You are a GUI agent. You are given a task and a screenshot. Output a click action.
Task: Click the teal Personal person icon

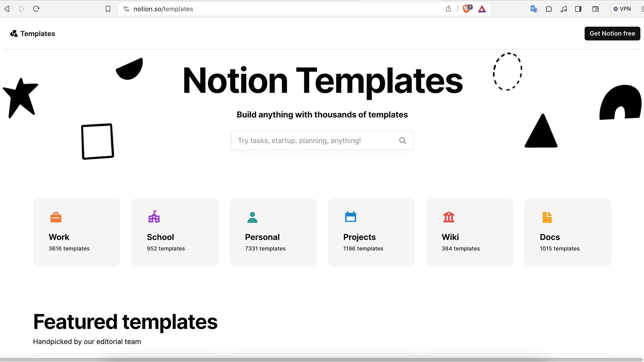tap(252, 217)
